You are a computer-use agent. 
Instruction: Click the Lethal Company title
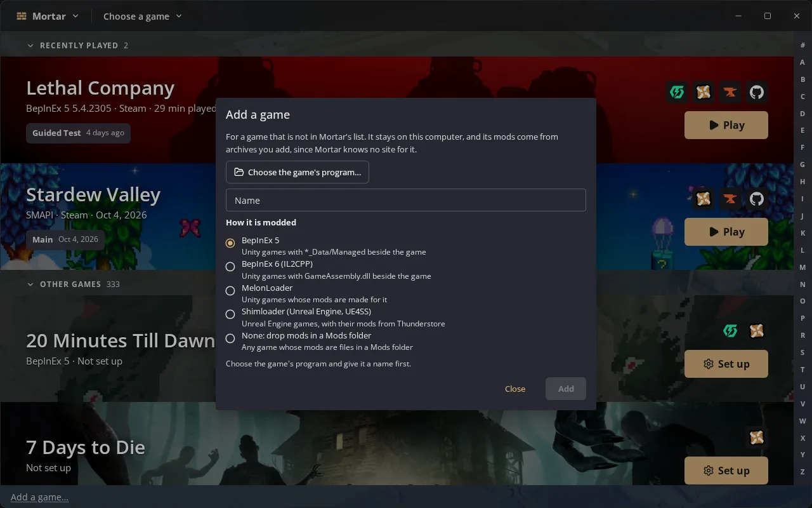click(x=100, y=88)
